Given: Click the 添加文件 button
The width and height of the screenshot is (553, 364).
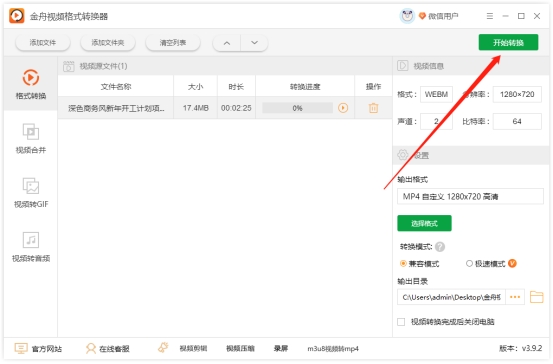Looking at the screenshot, I should point(43,43).
